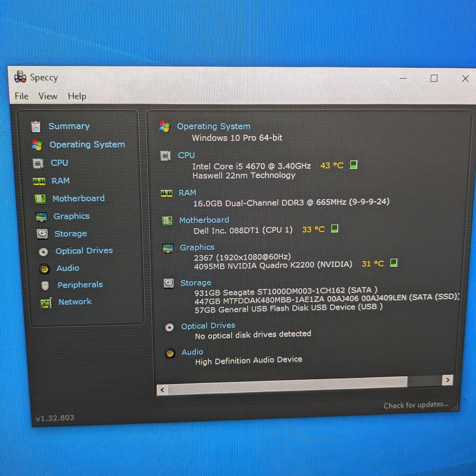Image resolution: width=476 pixels, height=476 pixels.
Task: Select Peripherals in the sidebar list
Action: coord(80,285)
